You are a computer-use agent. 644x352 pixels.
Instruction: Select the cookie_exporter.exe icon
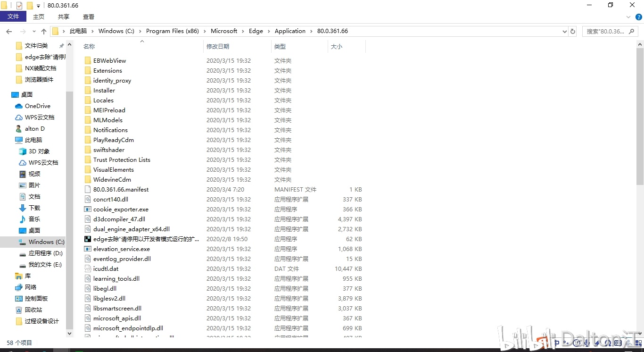pos(88,209)
